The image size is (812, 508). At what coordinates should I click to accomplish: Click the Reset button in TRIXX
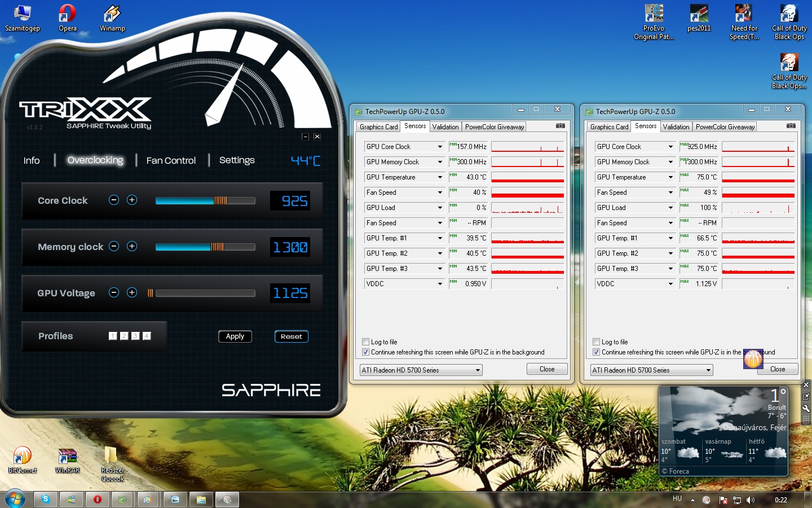292,336
